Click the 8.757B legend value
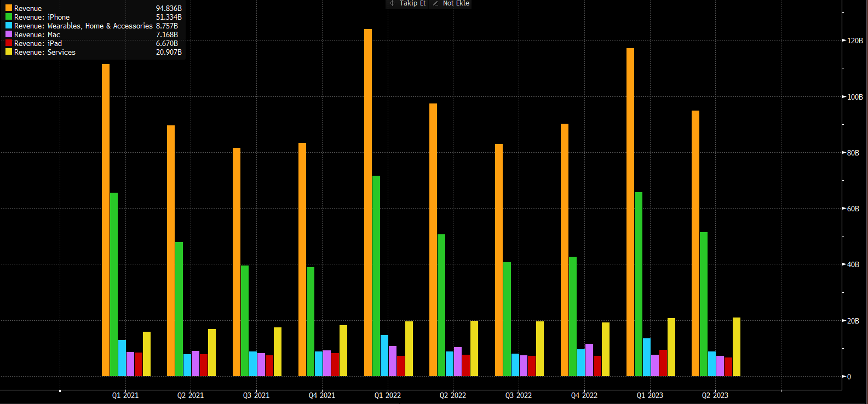Screen dimensions: 868x404 pos(167,26)
